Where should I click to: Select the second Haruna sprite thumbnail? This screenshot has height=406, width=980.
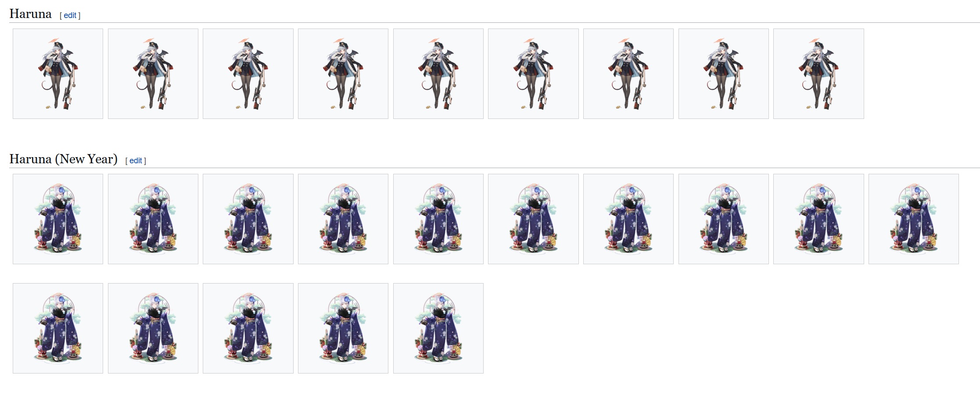[153, 74]
